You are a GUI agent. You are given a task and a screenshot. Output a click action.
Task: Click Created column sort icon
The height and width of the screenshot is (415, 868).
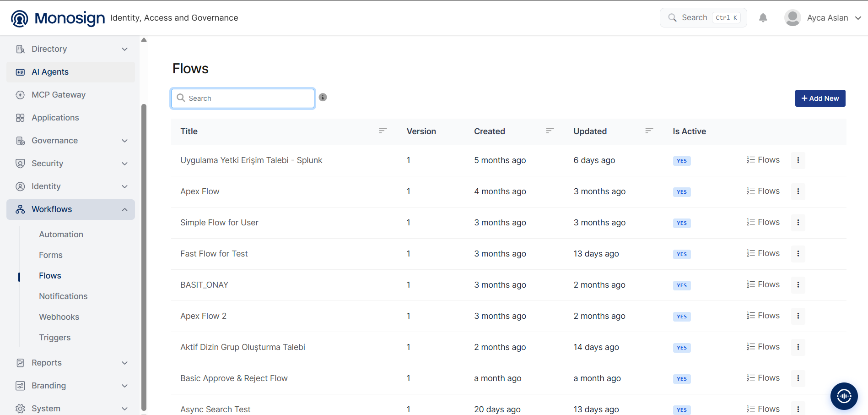coord(550,131)
